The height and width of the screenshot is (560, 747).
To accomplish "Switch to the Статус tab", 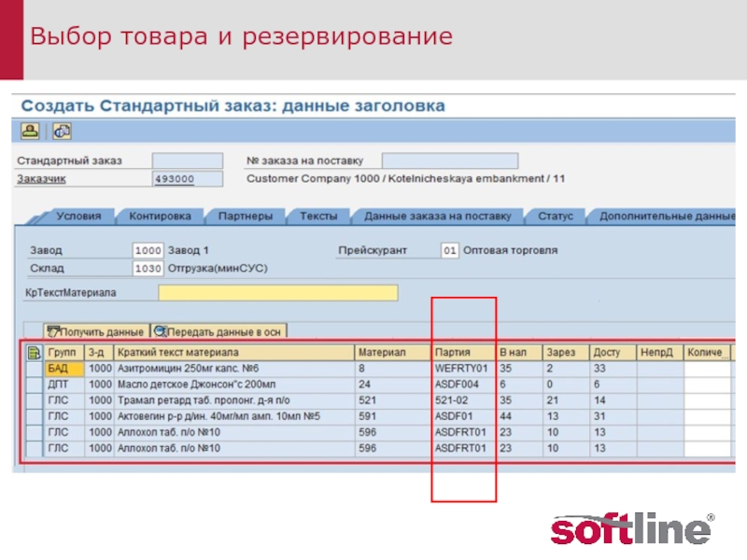I will [556, 217].
